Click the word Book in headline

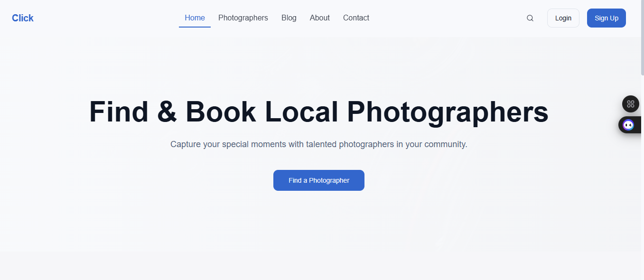(x=220, y=112)
